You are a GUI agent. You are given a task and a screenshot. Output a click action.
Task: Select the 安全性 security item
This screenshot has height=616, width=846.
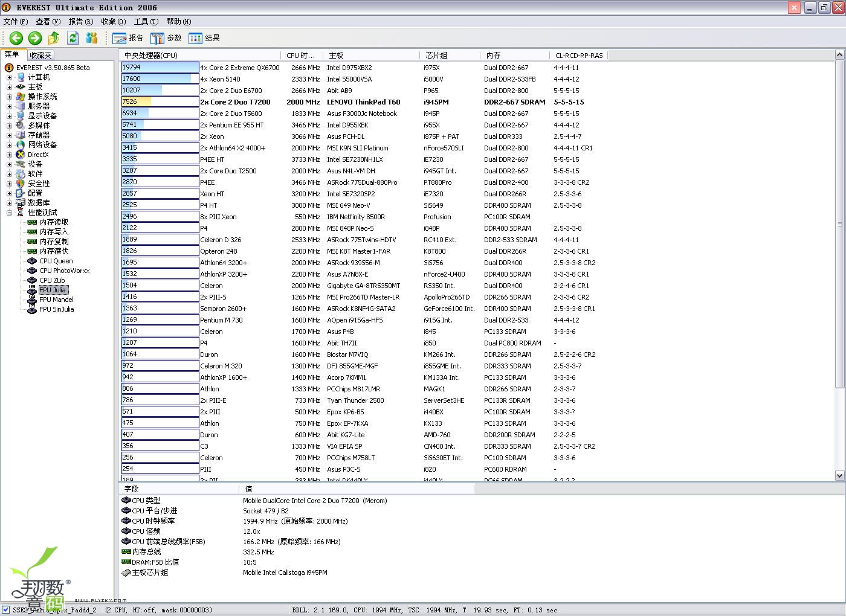pyautogui.click(x=39, y=184)
